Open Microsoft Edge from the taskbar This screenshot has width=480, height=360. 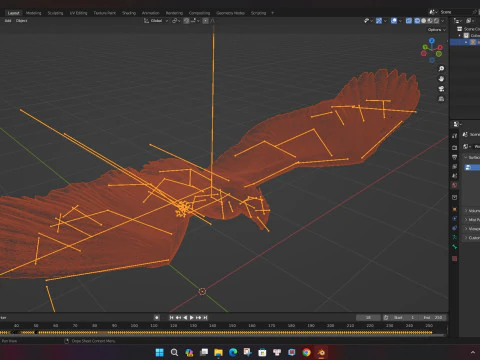tap(233, 352)
